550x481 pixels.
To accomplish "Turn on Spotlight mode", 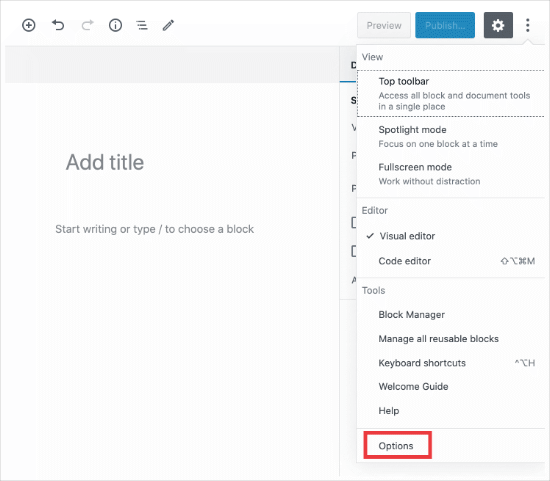I will coord(451,136).
